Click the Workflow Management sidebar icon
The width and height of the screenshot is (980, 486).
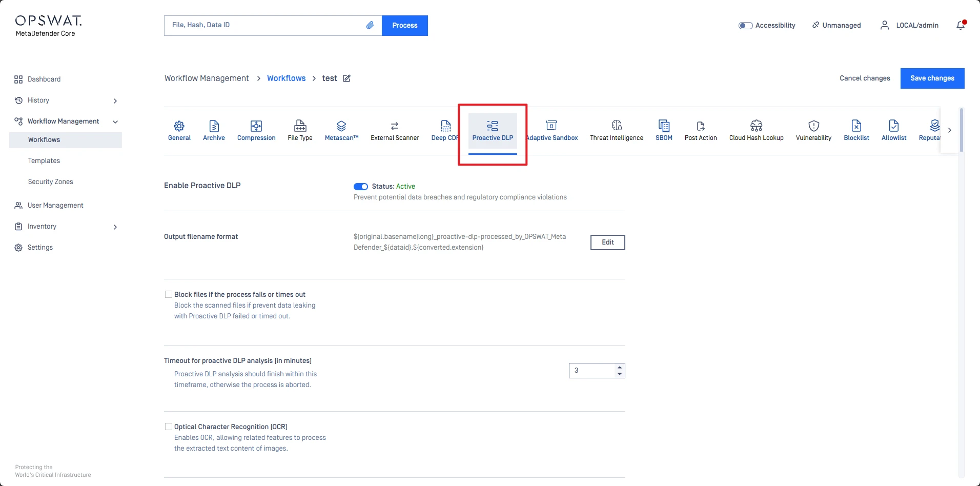coord(18,121)
